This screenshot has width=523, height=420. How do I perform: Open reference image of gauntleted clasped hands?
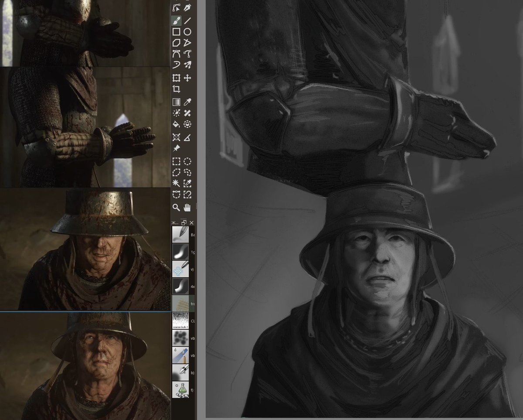pyautogui.click(x=85, y=127)
